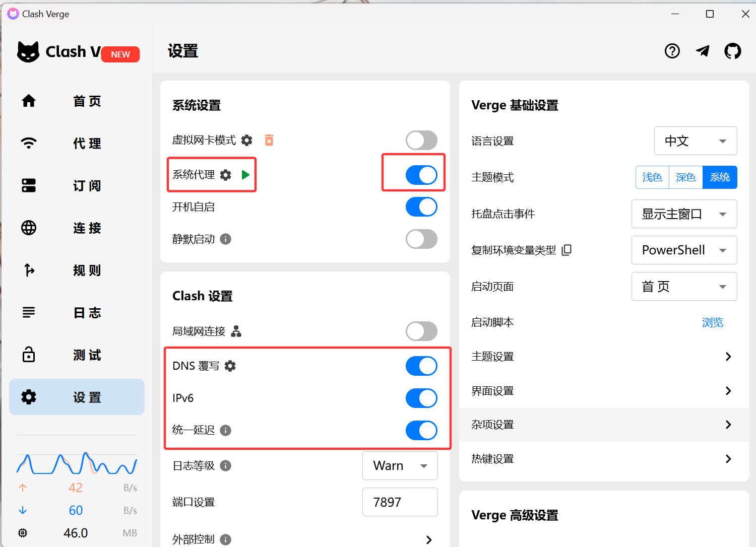This screenshot has width=756, height=547.
Task: Open PowerShell environment type dropdown
Action: click(684, 250)
